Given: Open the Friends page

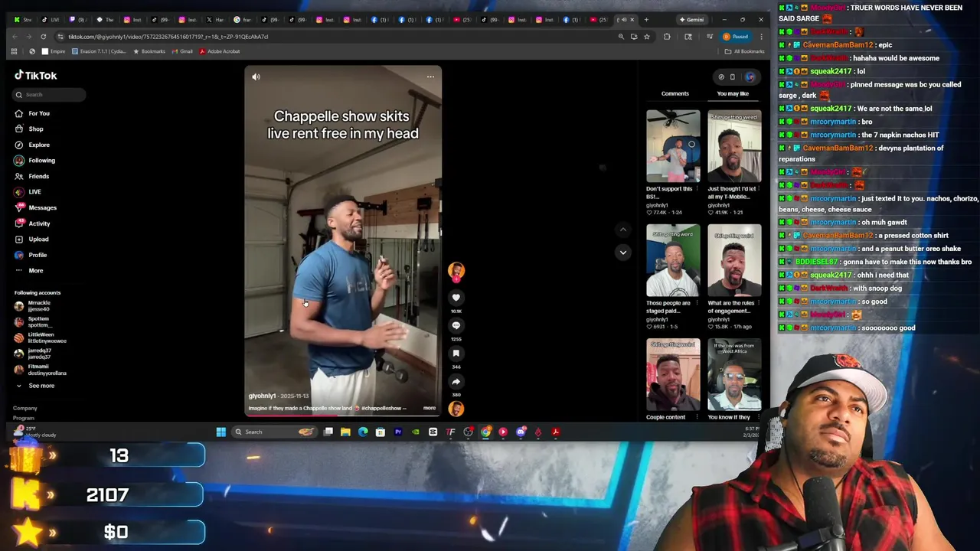Looking at the screenshot, I should point(31,176).
